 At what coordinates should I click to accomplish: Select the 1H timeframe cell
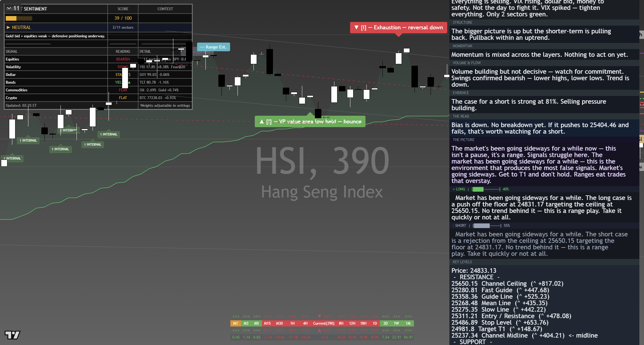coord(292,323)
